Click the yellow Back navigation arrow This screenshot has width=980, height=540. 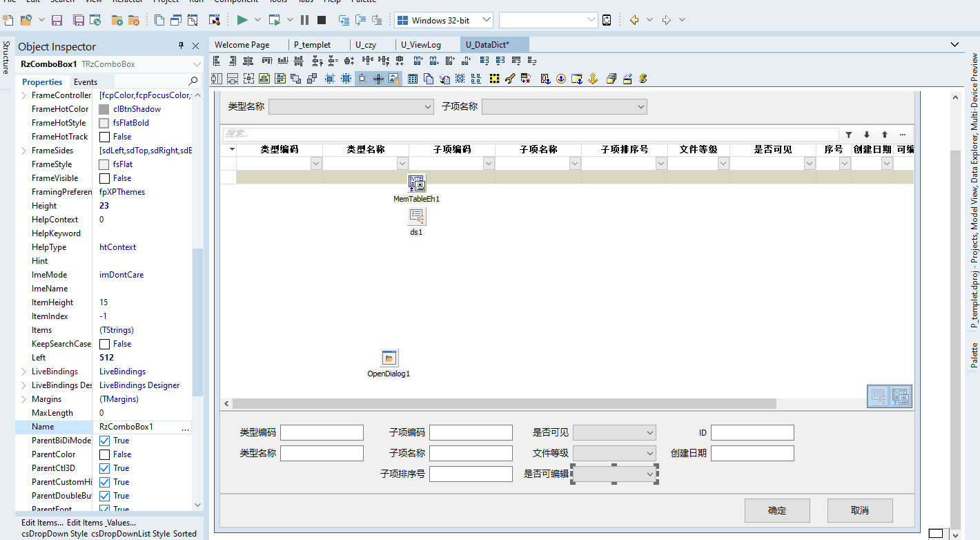tap(634, 20)
